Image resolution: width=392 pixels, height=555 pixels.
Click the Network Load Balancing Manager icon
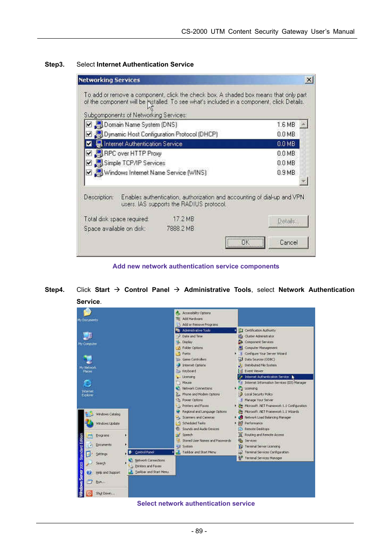coord(240,417)
